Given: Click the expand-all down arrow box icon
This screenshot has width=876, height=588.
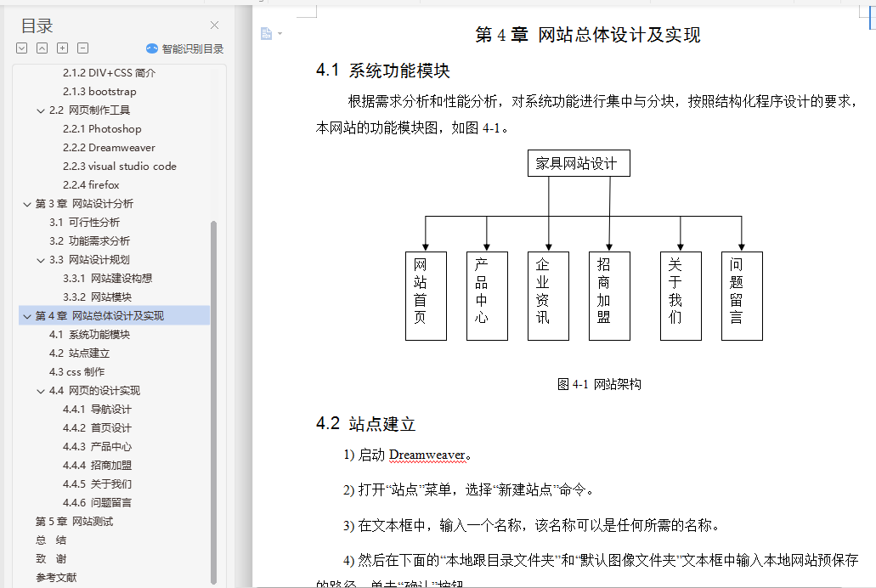Looking at the screenshot, I should (x=22, y=48).
